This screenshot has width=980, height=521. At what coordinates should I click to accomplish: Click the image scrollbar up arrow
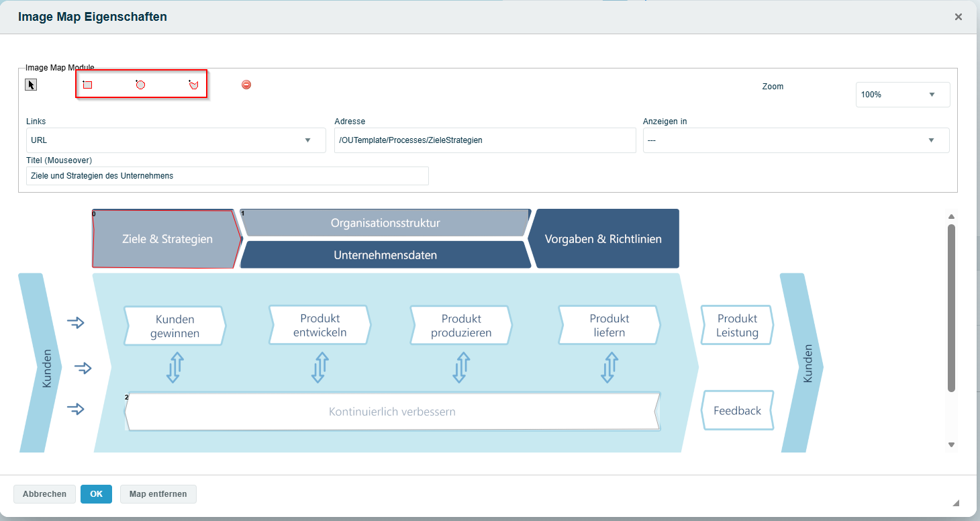(x=951, y=216)
